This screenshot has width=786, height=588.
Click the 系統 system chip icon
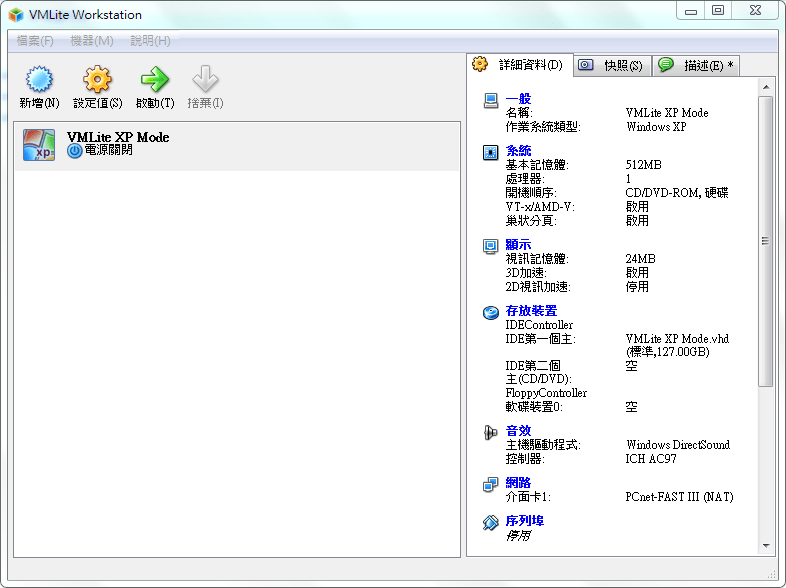pos(491,152)
